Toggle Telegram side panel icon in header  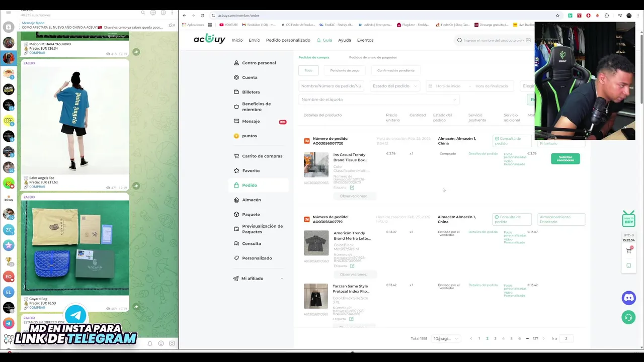pos(163,12)
